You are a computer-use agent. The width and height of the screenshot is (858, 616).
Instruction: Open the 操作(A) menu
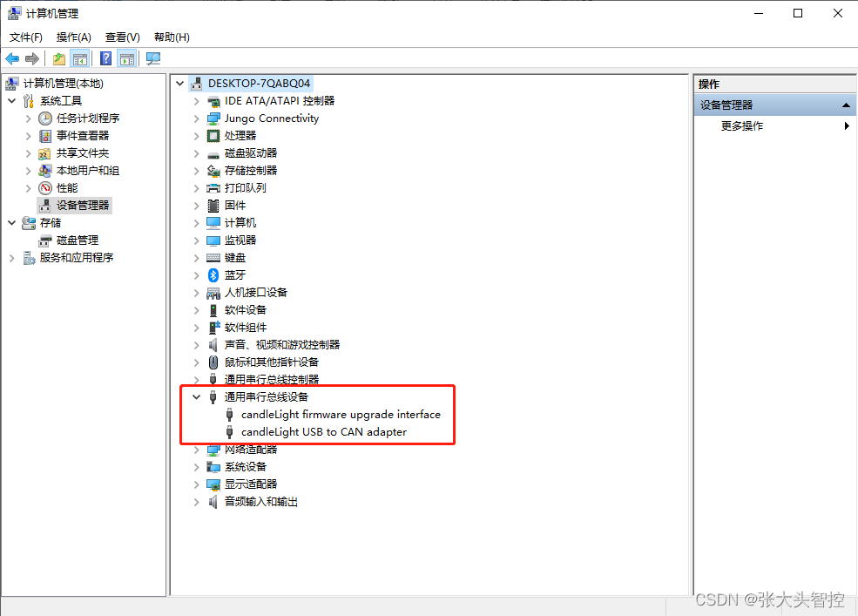point(73,37)
